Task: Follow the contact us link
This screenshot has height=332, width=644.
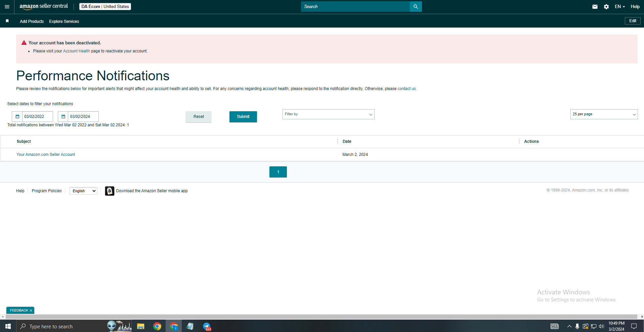Action: (407, 89)
